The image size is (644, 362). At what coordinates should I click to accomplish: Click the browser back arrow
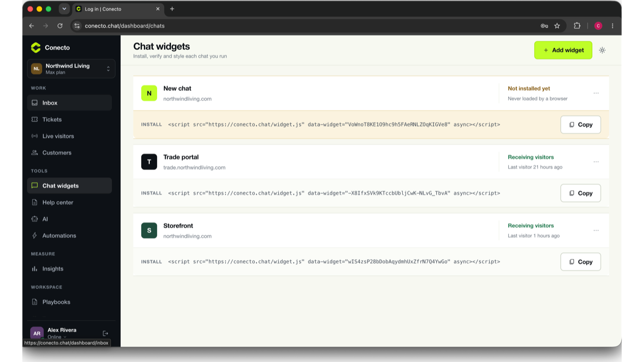[x=31, y=26]
